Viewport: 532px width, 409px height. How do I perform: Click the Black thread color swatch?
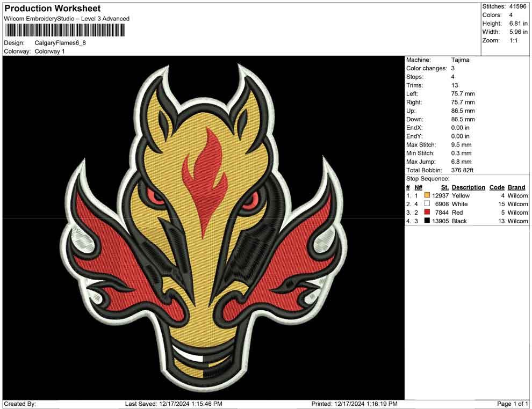click(x=427, y=221)
